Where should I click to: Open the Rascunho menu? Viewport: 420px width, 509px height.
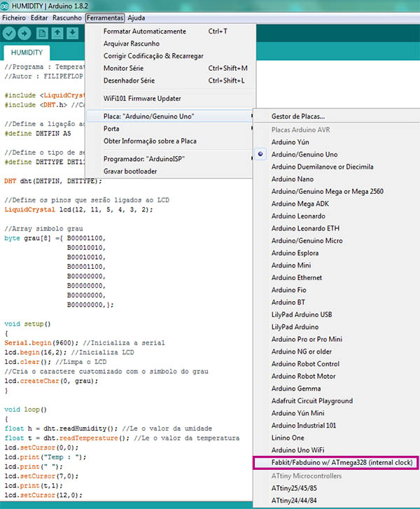(x=67, y=18)
